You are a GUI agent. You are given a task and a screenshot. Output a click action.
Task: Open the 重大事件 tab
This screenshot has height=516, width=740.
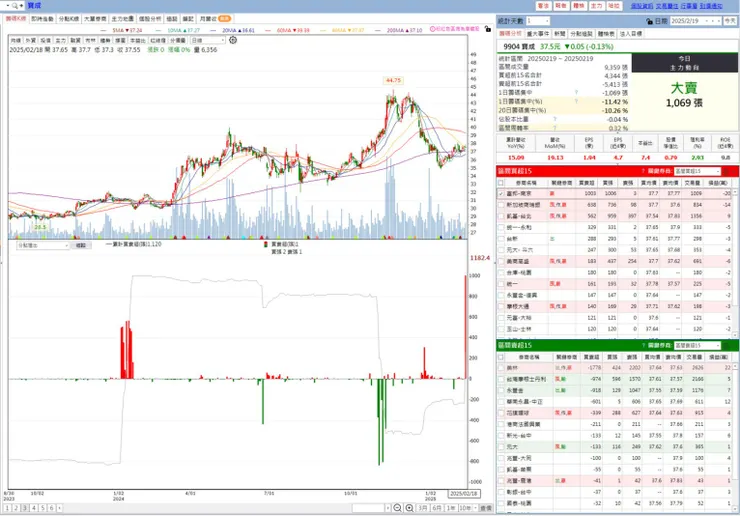click(538, 34)
